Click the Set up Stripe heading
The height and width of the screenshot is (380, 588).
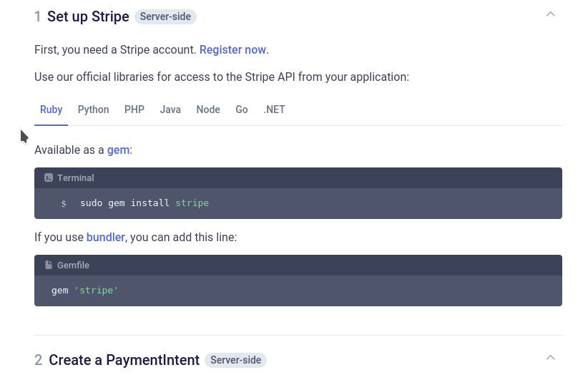88,16
